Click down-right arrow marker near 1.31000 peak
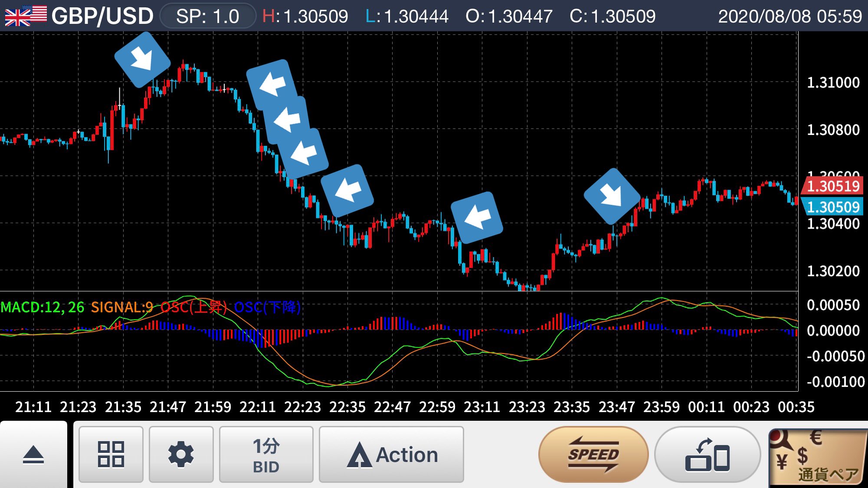The height and width of the screenshot is (488, 868). [142, 59]
